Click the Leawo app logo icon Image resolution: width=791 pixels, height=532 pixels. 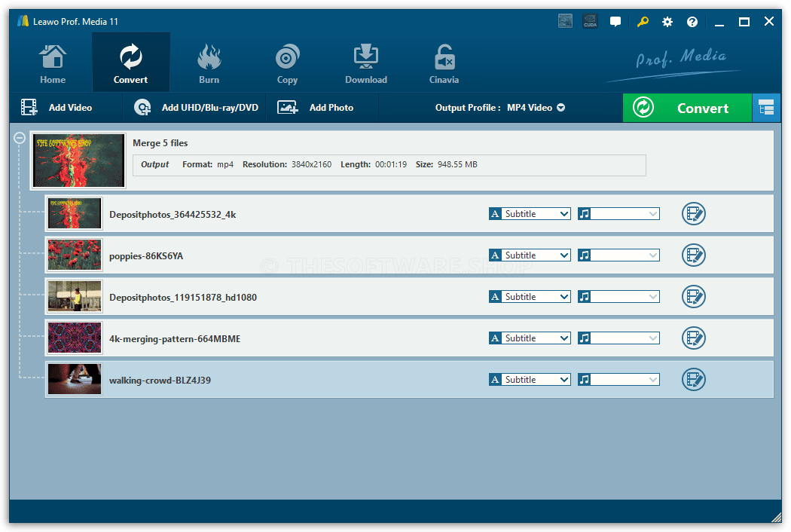(x=23, y=20)
